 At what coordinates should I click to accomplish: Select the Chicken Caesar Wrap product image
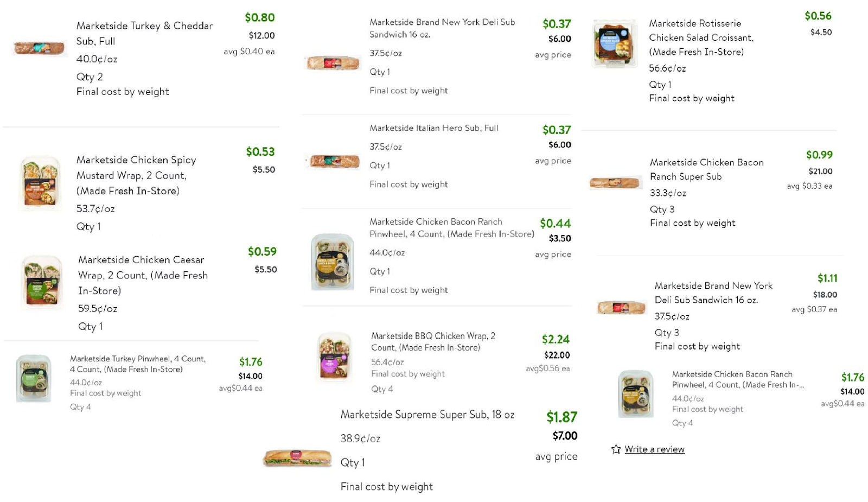tap(42, 282)
